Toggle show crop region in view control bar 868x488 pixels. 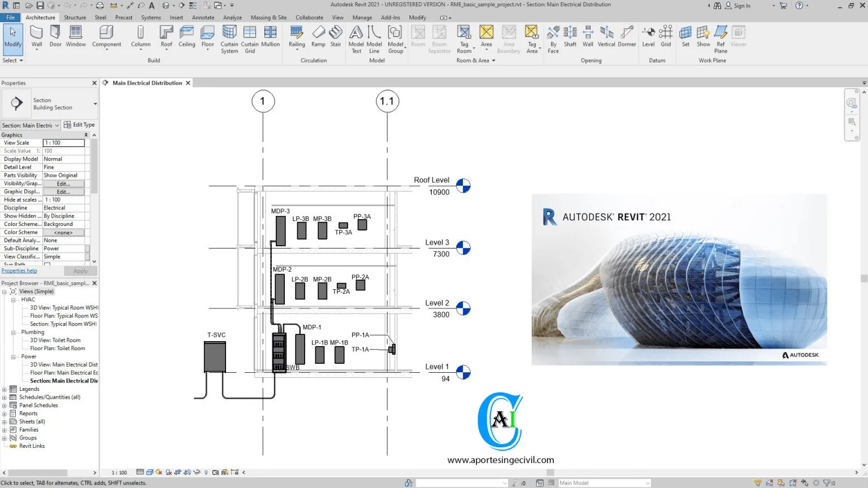pyautogui.click(x=187, y=472)
